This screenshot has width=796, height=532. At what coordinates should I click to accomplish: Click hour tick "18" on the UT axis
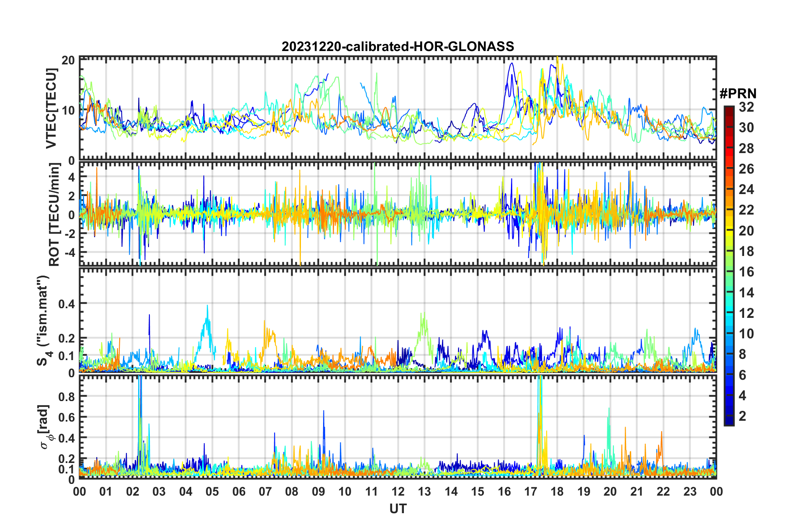(x=557, y=491)
